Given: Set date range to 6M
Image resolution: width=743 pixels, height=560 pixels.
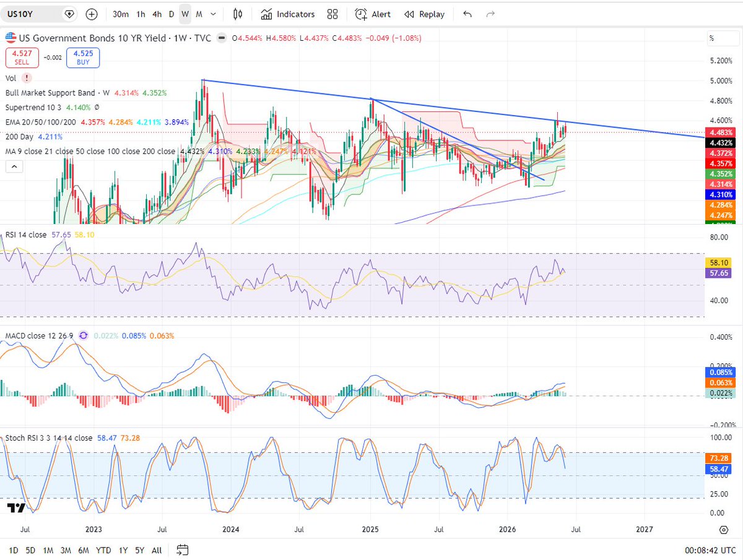Looking at the screenshot, I should [85, 550].
